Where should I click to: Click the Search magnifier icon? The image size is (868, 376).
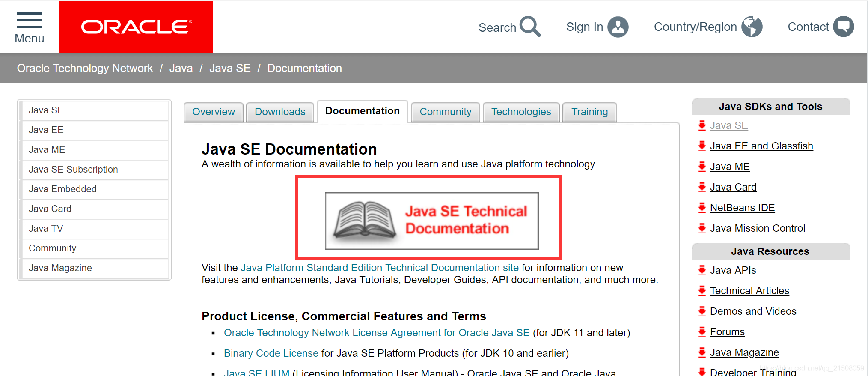(x=530, y=27)
